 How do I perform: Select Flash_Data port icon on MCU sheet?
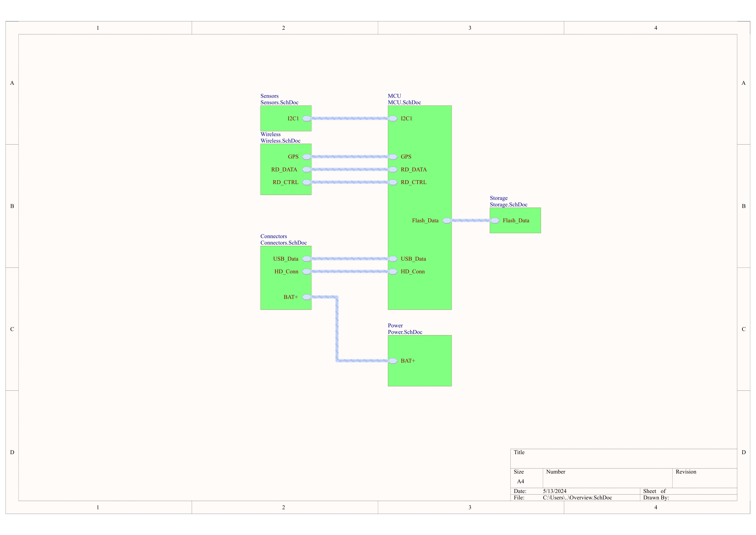(447, 220)
